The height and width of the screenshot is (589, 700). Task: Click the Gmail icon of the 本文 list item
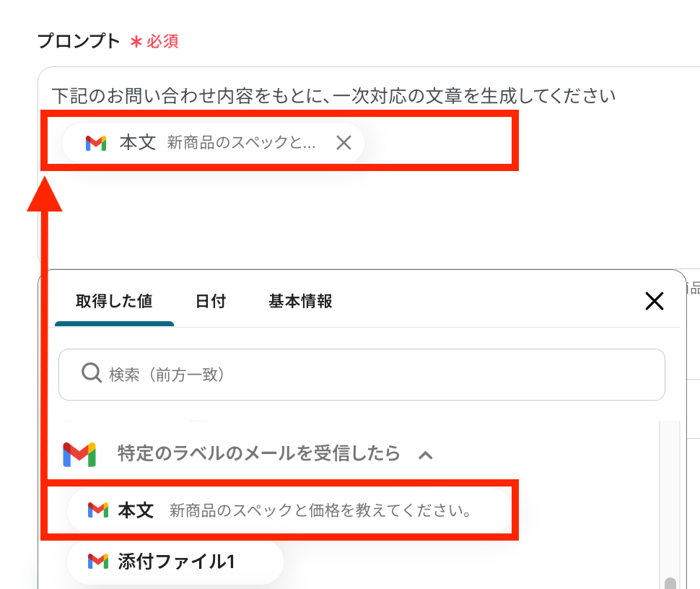pos(98,511)
